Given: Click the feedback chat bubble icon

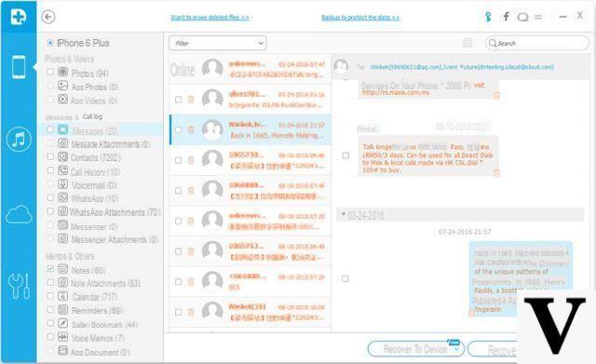Looking at the screenshot, I should (x=523, y=17).
